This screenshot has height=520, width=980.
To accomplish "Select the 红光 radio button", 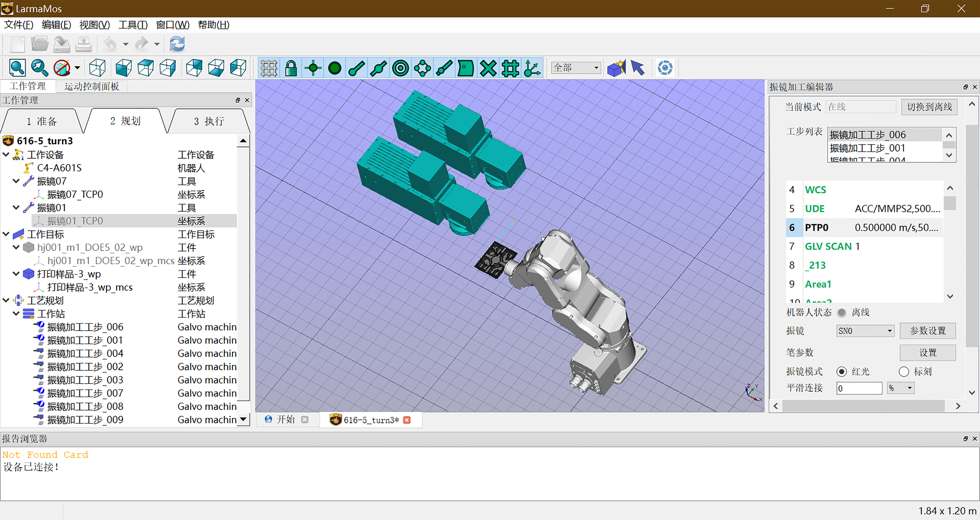I will 842,371.
